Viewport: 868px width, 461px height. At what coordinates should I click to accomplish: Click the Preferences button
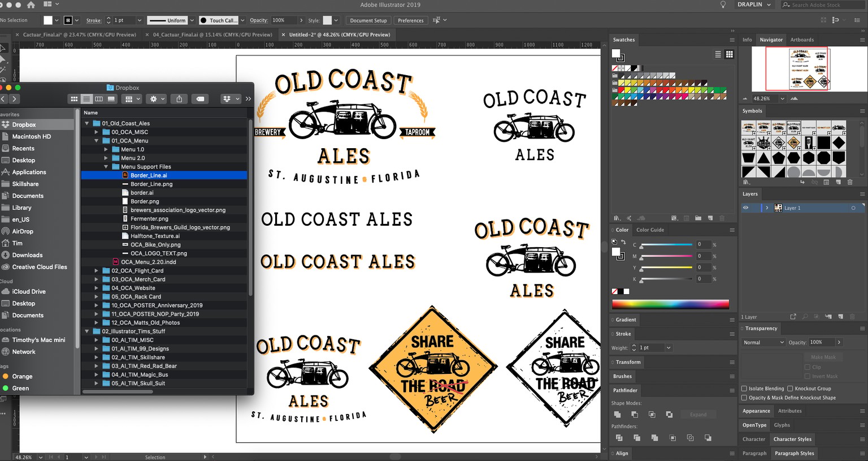[411, 20]
